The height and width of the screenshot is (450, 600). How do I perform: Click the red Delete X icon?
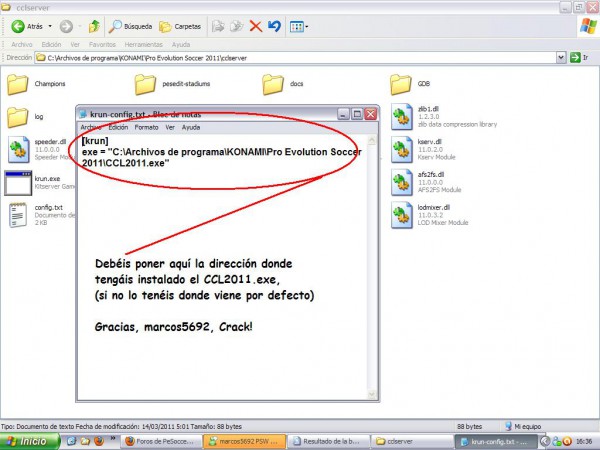(x=256, y=26)
